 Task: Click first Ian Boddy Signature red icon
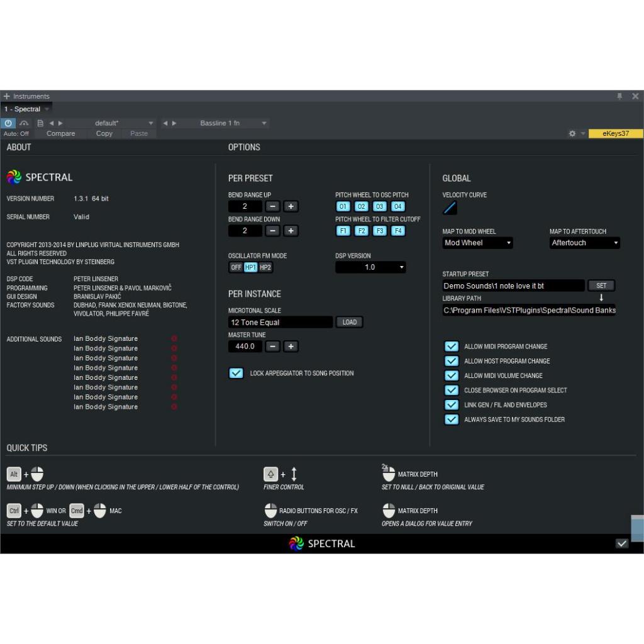click(x=174, y=338)
